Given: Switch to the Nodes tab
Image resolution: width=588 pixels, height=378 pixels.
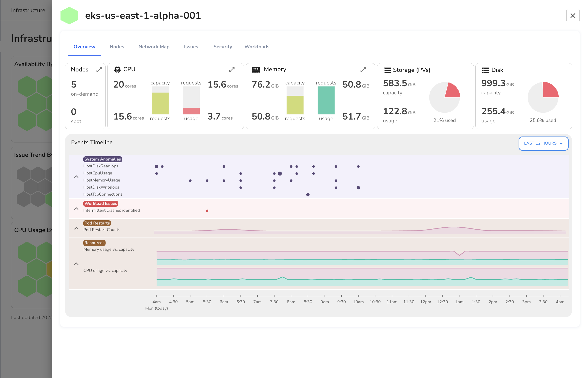Looking at the screenshot, I should [x=117, y=47].
